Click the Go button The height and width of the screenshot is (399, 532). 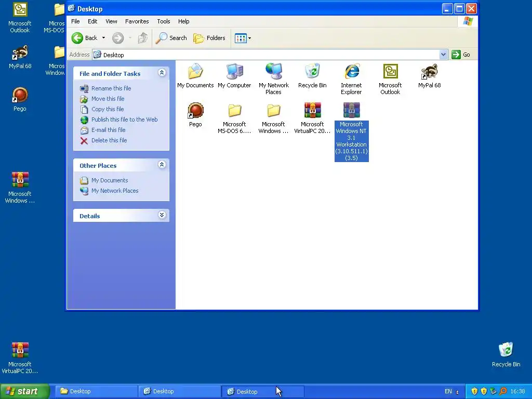coord(461,55)
